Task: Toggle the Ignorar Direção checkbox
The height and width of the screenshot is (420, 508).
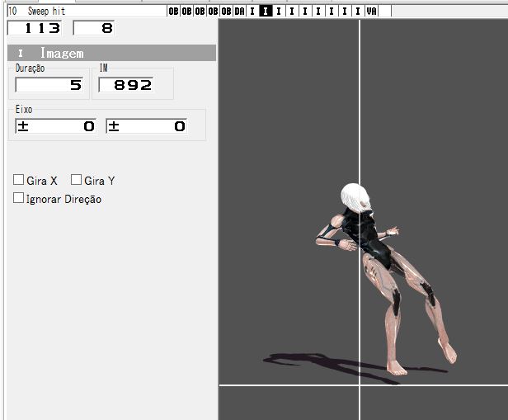Action: pyautogui.click(x=18, y=198)
